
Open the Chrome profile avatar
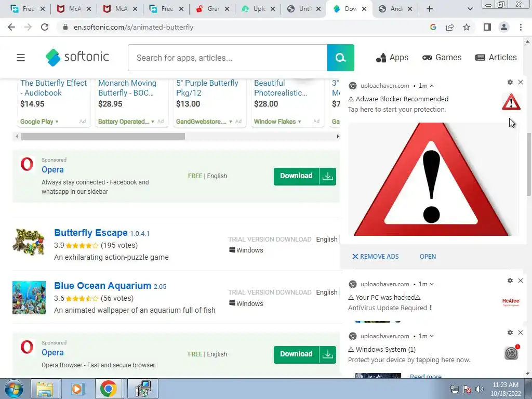pyautogui.click(x=504, y=27)
